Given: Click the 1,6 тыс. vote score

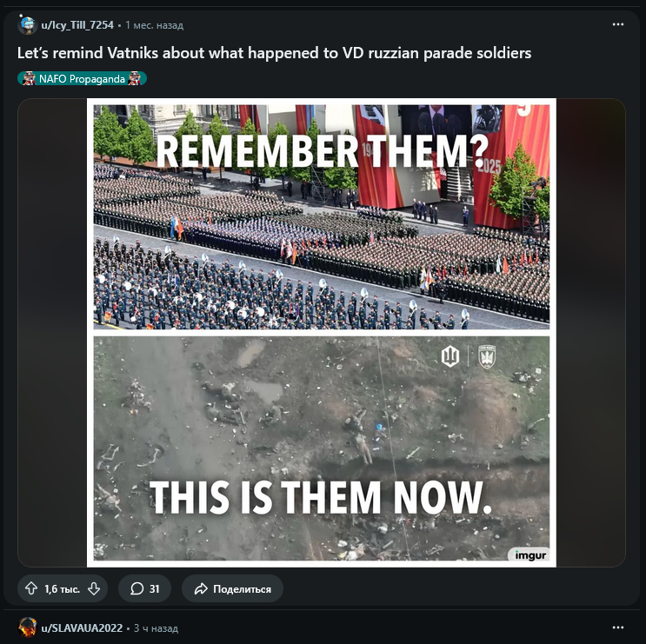Looking at the screenshot, I should click(62, 588).
